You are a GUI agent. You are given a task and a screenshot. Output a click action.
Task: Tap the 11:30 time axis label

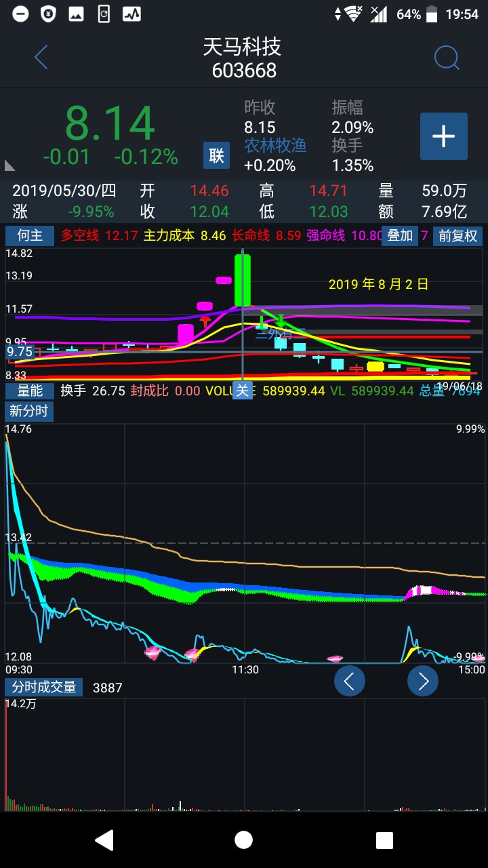point(245,669)
